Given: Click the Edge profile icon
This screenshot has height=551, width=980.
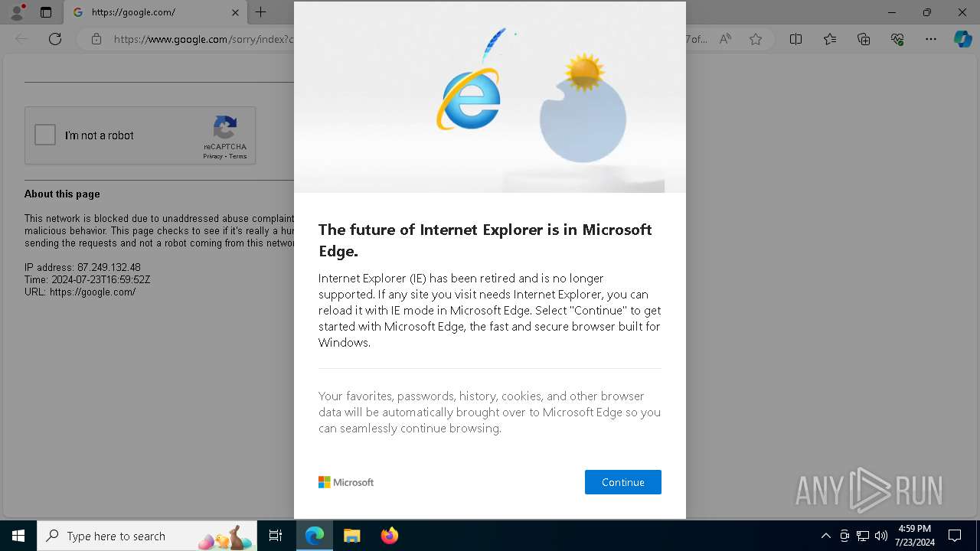Looking at the screenshot, I should 16,12.
